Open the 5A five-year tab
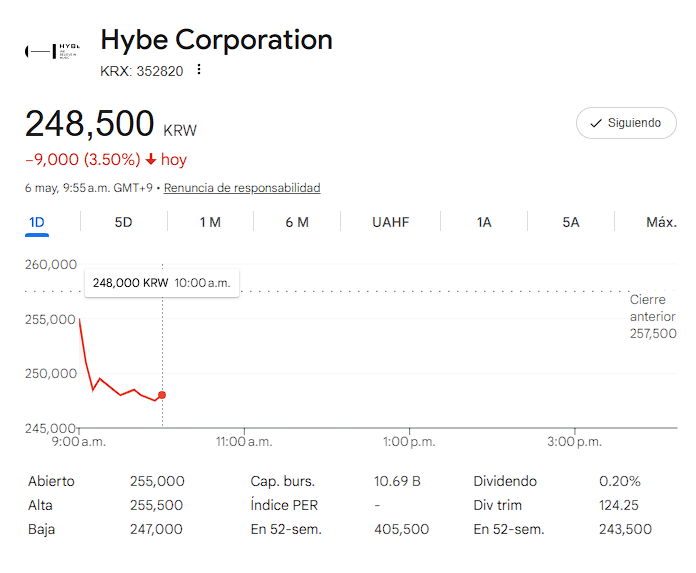Image resolution: width=696 pixels, height=573 pixels. (x=571, y=222)
